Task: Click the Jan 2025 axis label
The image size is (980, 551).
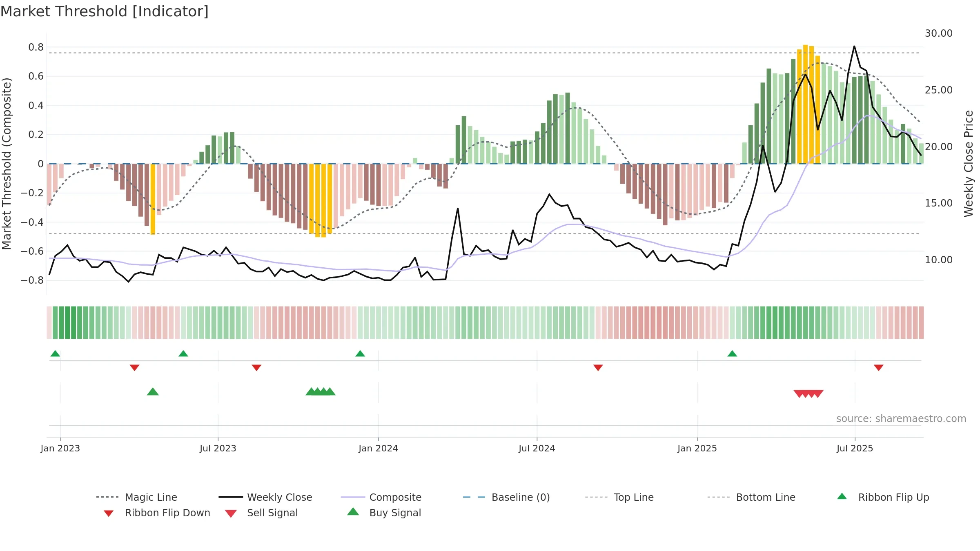Action: point(697,449)
